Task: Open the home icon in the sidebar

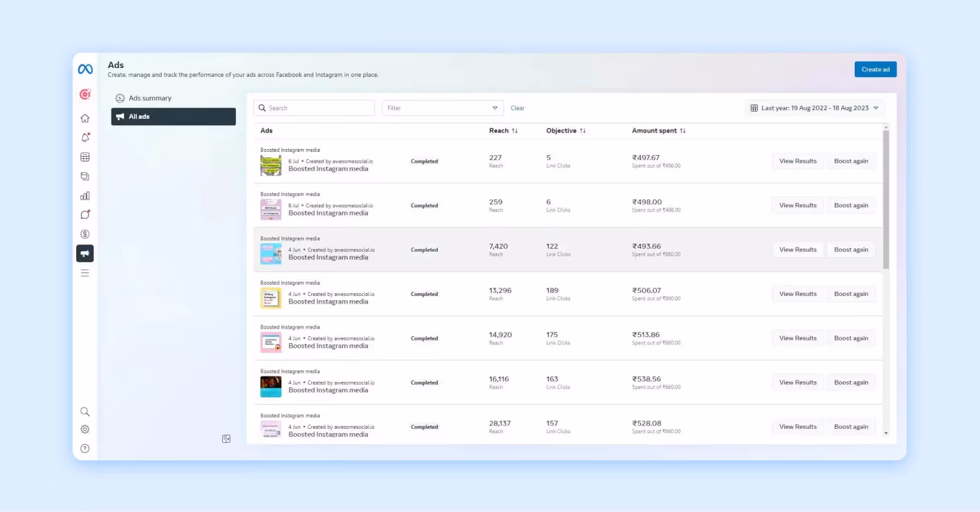Action: [x=85, y=118]
